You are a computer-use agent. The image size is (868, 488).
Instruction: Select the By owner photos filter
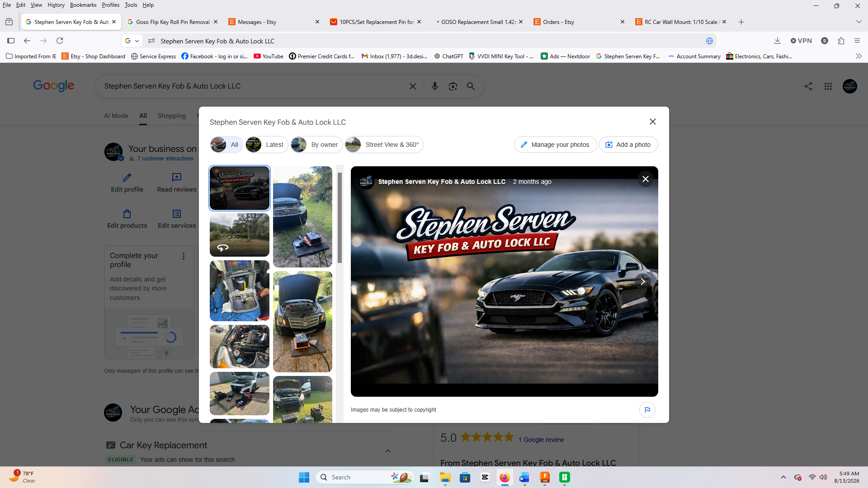(x=316, y=145)
